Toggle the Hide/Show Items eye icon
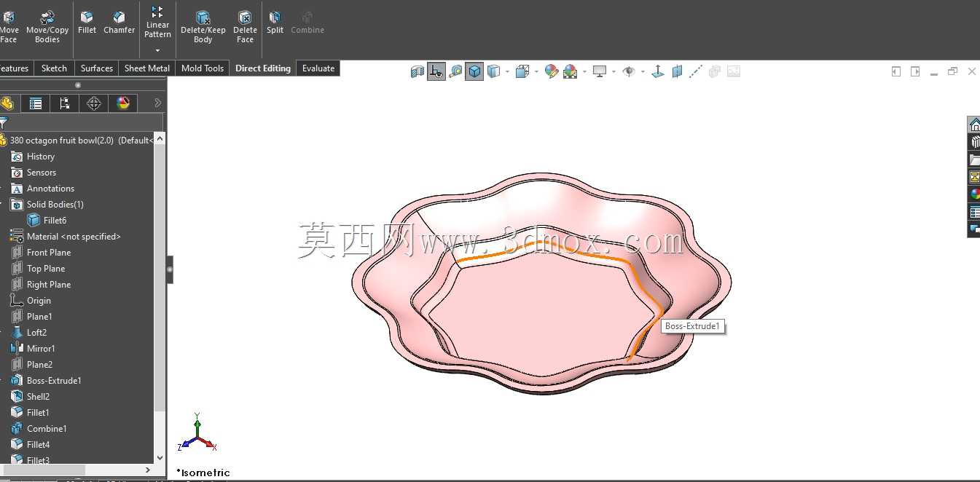The image size is (980, 482). [x=629, y=71]
